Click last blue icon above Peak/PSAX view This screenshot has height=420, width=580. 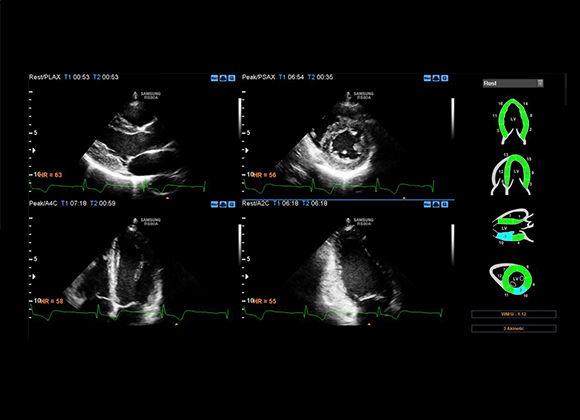click(445, 78)
